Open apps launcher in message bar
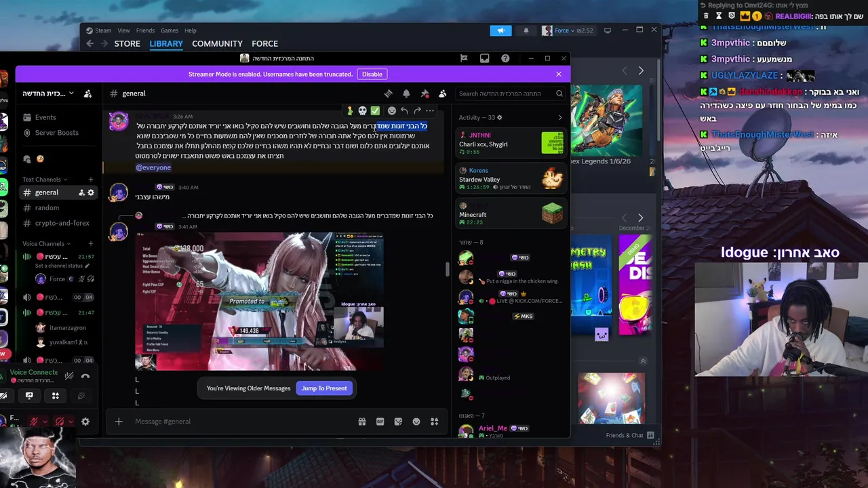The width and height of the screenshot is (868, 488). coord(434,422)
